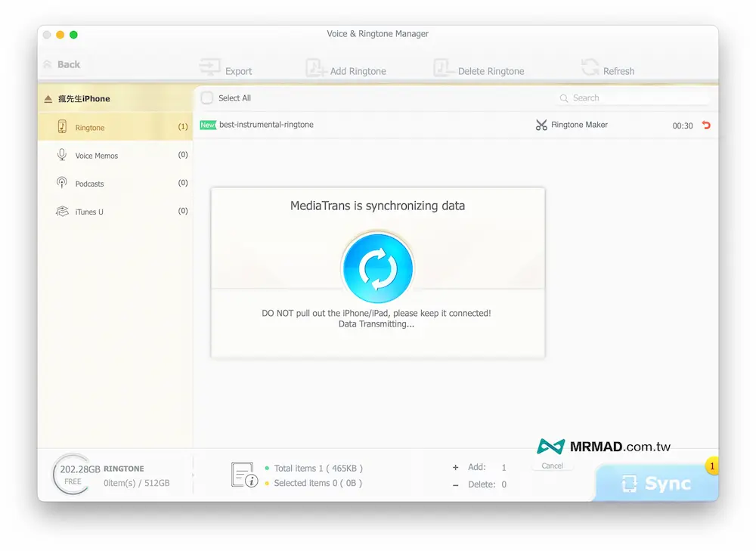The width and height of the screenshot is (756, 551).
Task: Toggle the Select All checkbox
Action: [x=206, y=98]
